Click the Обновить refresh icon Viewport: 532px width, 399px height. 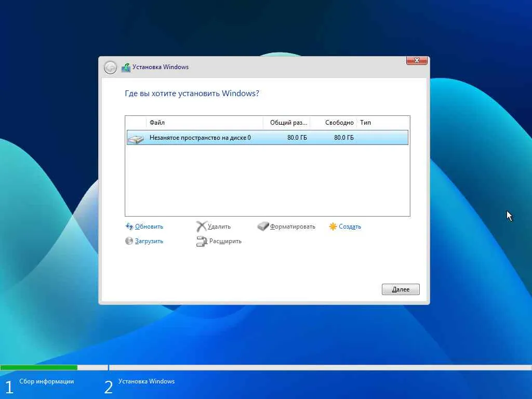[129, 227]
